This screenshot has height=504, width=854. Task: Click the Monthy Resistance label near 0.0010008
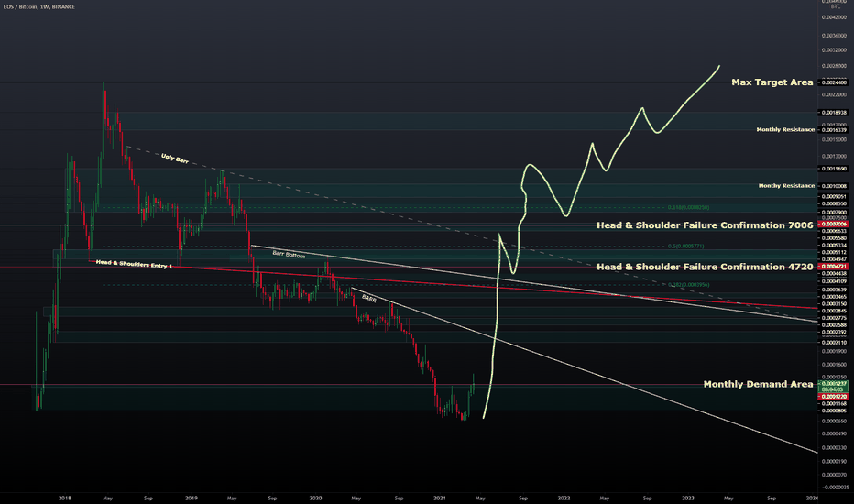coord(786,186)
